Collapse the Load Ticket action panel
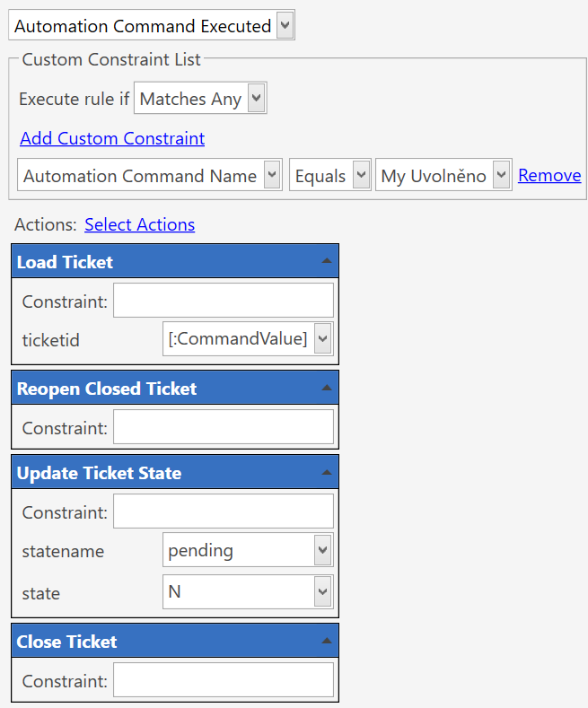Screen dimensions: 588x708 click(x=327, y=261)
